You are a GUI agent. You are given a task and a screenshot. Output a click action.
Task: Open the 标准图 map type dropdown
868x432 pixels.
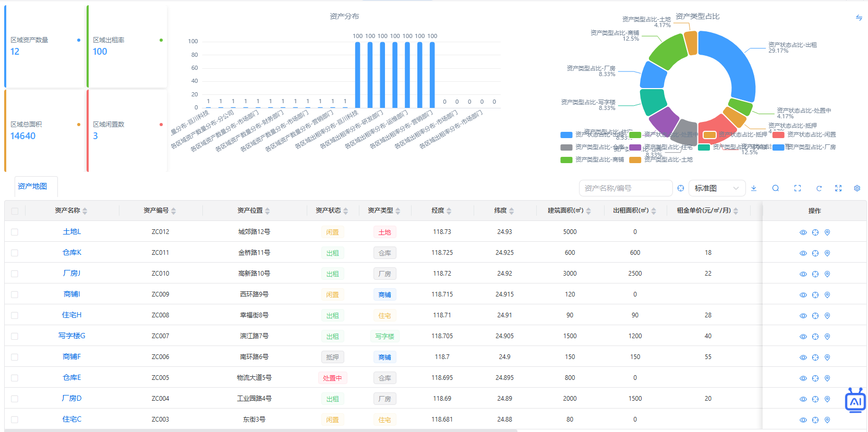point(717,188)
